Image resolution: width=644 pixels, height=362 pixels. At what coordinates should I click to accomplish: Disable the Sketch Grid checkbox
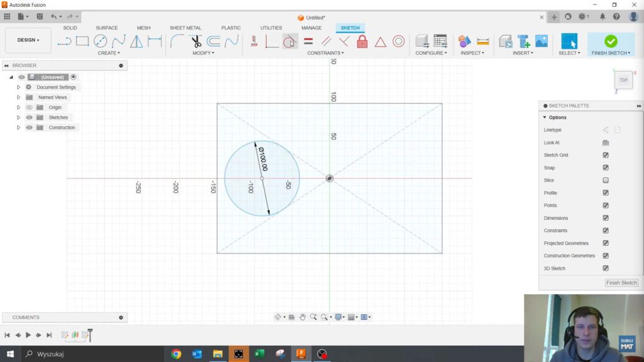(606, 155)
